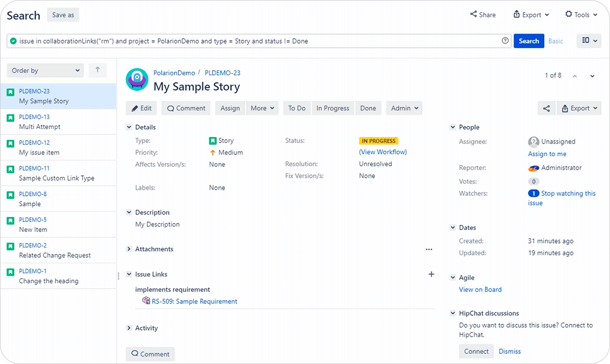This screenshot has height=364, width=610.
Task: Click the share icon button beside Export
Action: click(547, 108)
